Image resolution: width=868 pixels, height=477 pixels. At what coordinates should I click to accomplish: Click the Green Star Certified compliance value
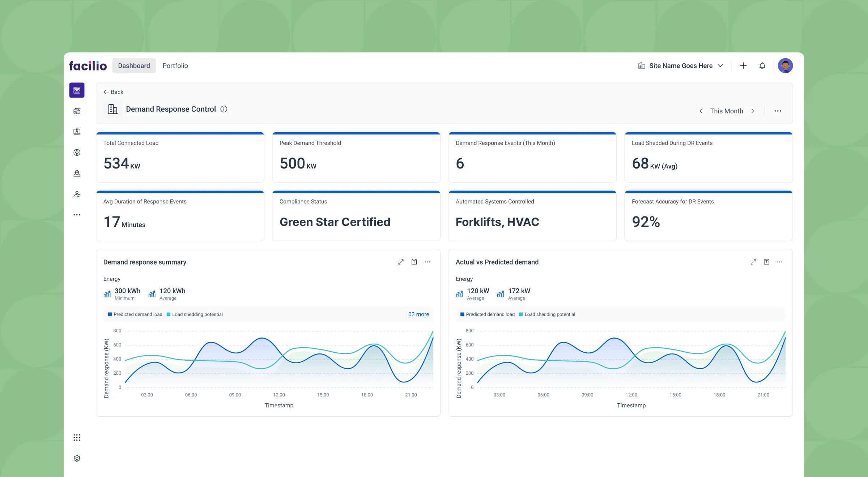335,222
